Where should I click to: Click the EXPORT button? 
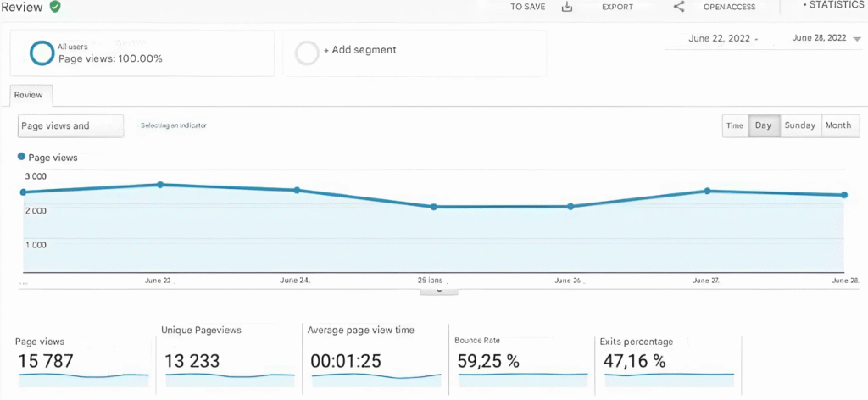617,7
